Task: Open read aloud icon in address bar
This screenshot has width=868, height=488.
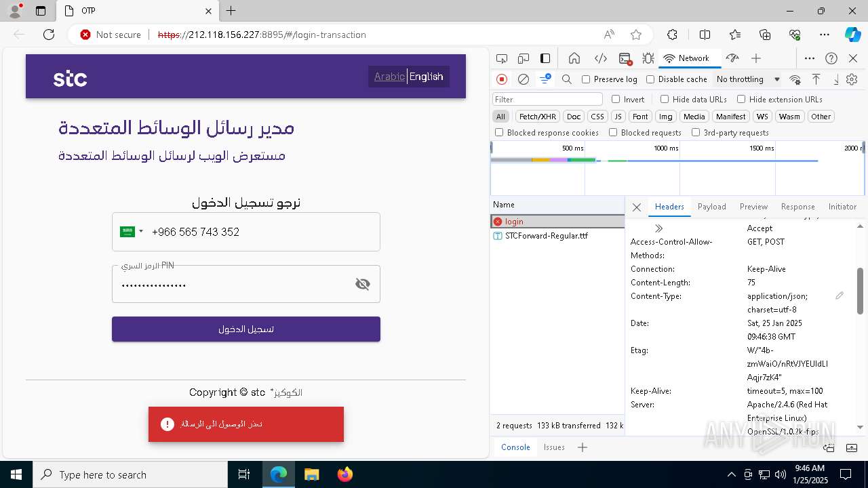Action: click(x=609, y=35)
